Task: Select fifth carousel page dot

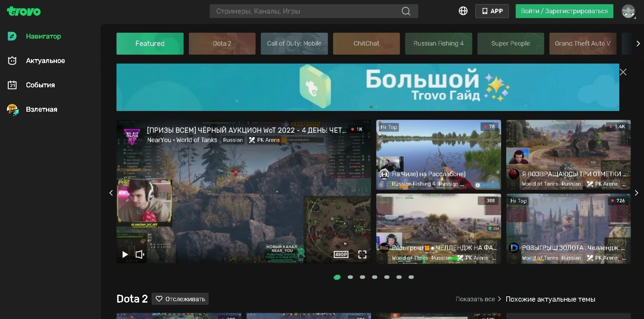Action: click(x=387, y=277)
